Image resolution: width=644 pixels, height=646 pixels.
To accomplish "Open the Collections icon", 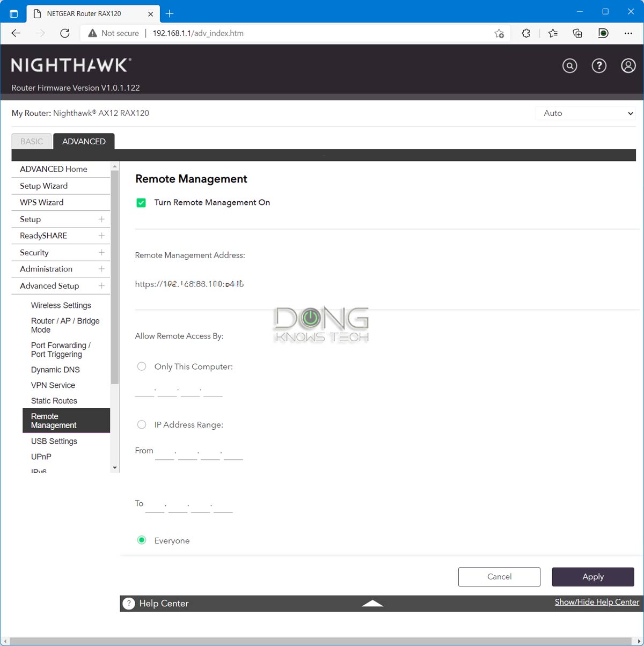I will pos(577,33).
